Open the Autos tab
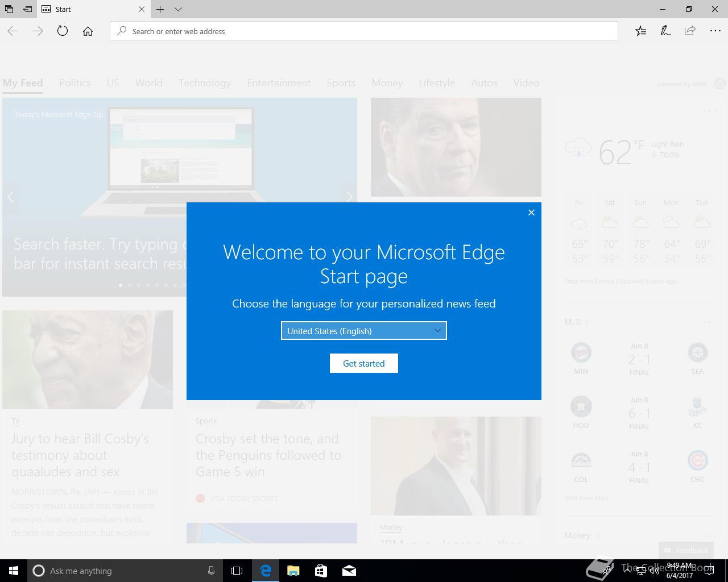This screenshot has height=582, width=728. tap(484, 83)
